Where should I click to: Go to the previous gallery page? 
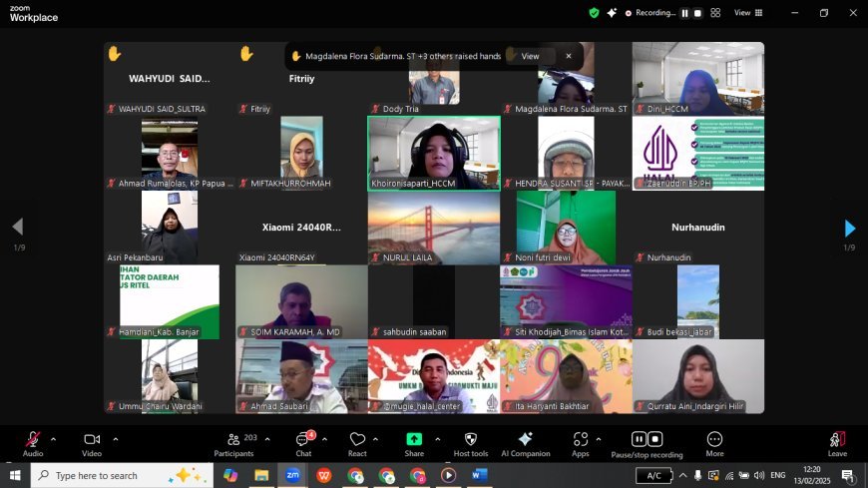tap(18, 227)
